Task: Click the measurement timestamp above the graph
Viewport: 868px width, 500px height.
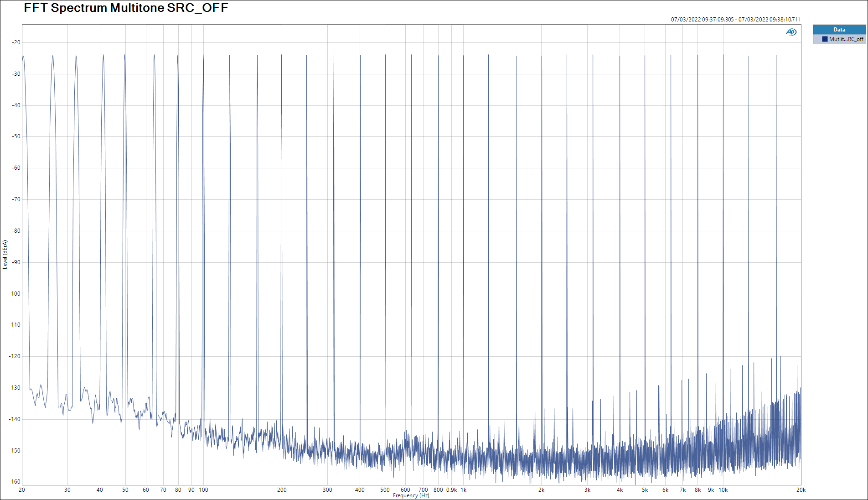Action: pos(735,20)
